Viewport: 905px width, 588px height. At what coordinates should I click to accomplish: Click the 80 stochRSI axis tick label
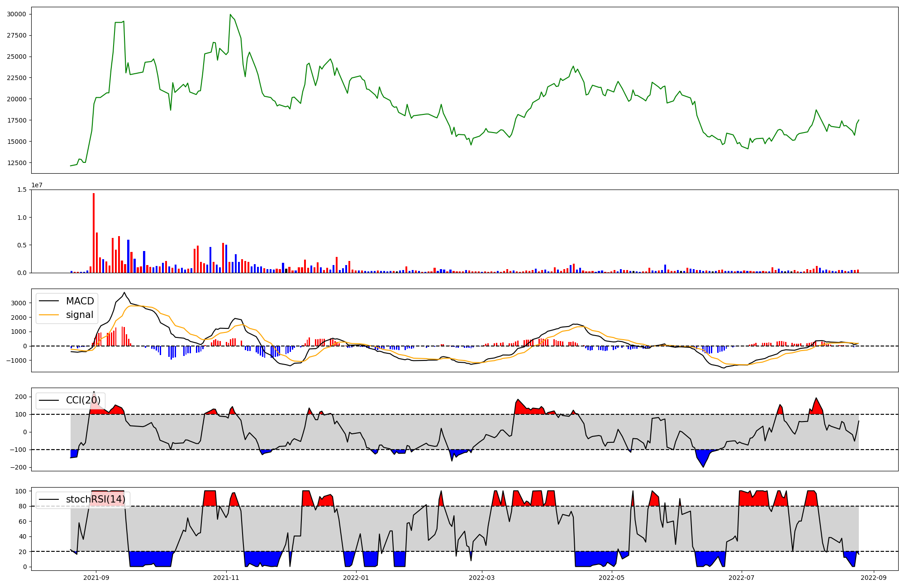[x=23, y=506]
